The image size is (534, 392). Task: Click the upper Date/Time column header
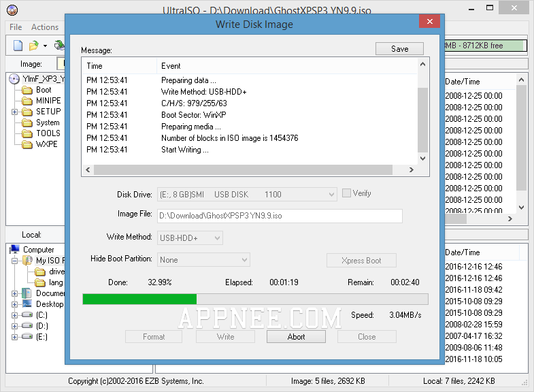tap(463, 82)
